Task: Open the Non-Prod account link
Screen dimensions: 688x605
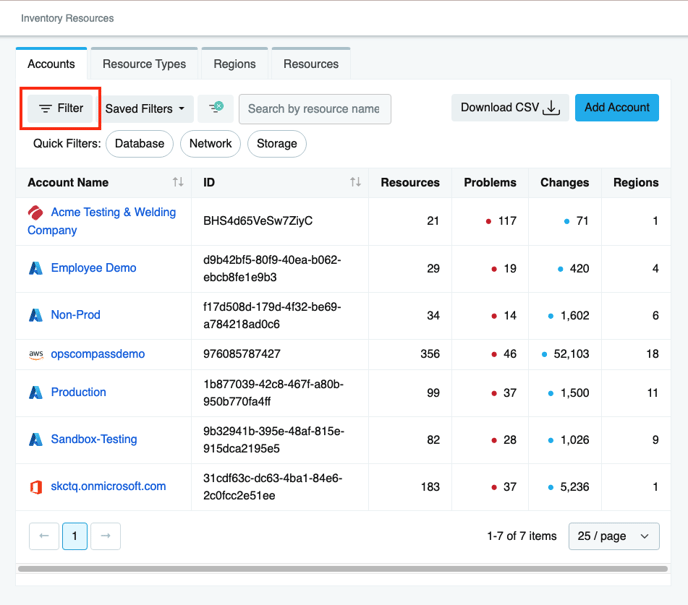Action: (x=75, y=315)
